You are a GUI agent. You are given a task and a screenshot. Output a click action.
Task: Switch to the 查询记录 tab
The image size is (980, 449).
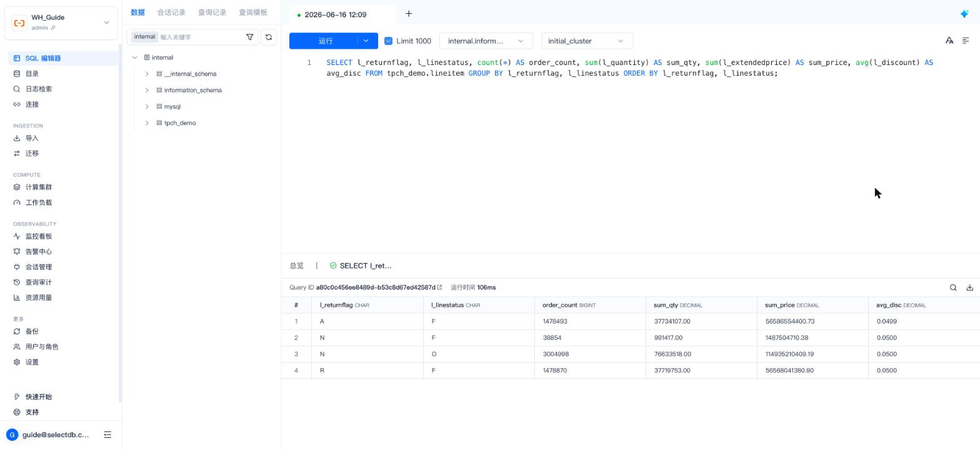point(212,13)
